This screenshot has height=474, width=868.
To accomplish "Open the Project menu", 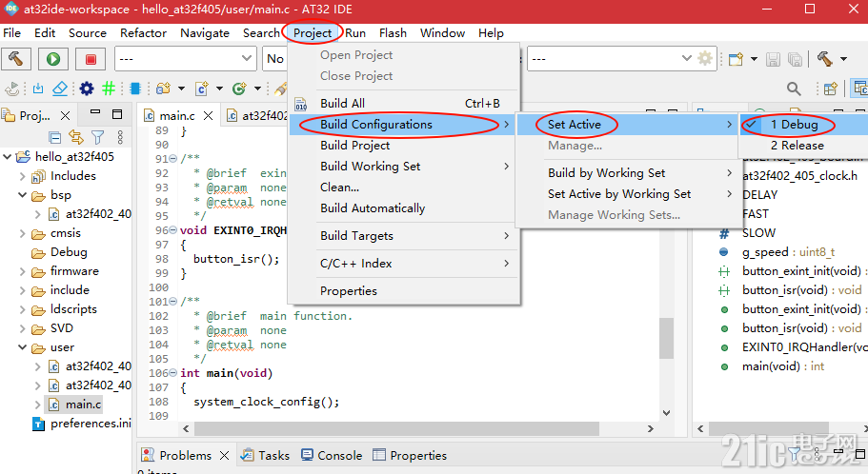I will pyautogui.click(x=313, y=33).
